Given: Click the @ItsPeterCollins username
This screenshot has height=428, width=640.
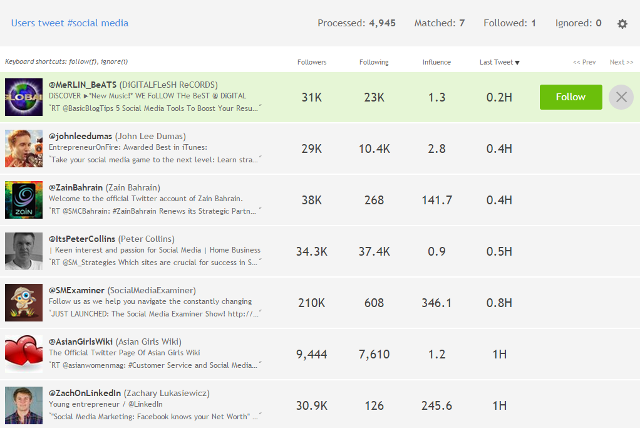Looking at the screenshot, I should (82, 239).
